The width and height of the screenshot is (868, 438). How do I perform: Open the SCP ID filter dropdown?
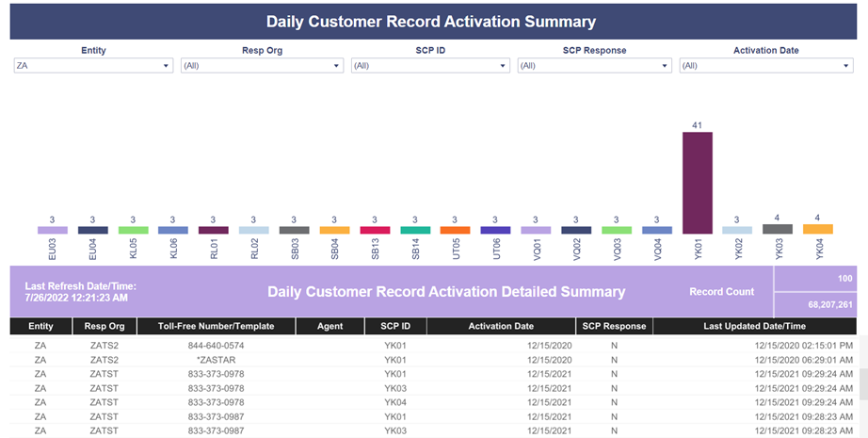[x=430, y=65]
